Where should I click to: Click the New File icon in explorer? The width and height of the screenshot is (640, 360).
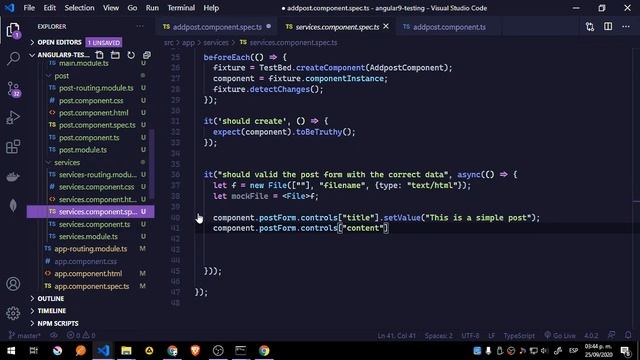99,55
